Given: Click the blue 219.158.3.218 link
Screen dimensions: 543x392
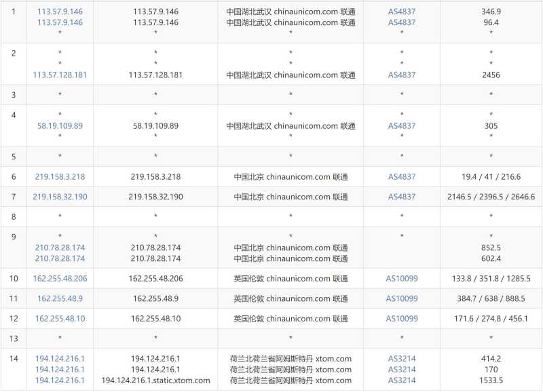Looking at the screenshot, I should 60,176.
